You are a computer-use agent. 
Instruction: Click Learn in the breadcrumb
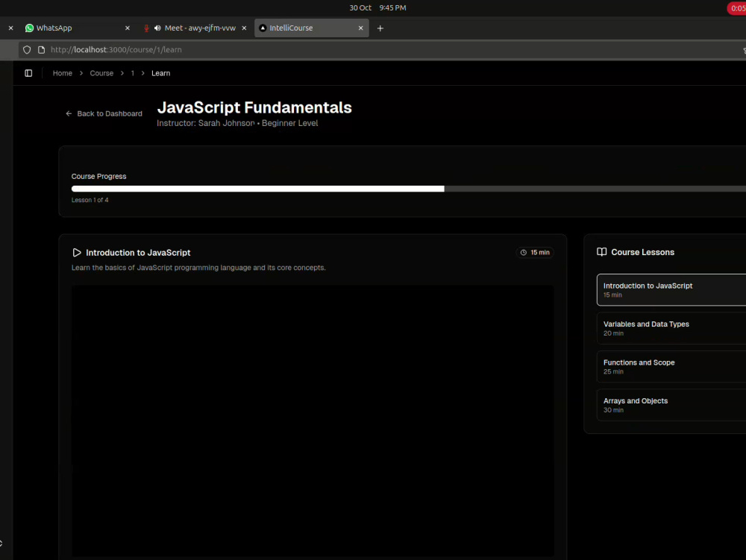pyautogui.click(x=161, y=73)
